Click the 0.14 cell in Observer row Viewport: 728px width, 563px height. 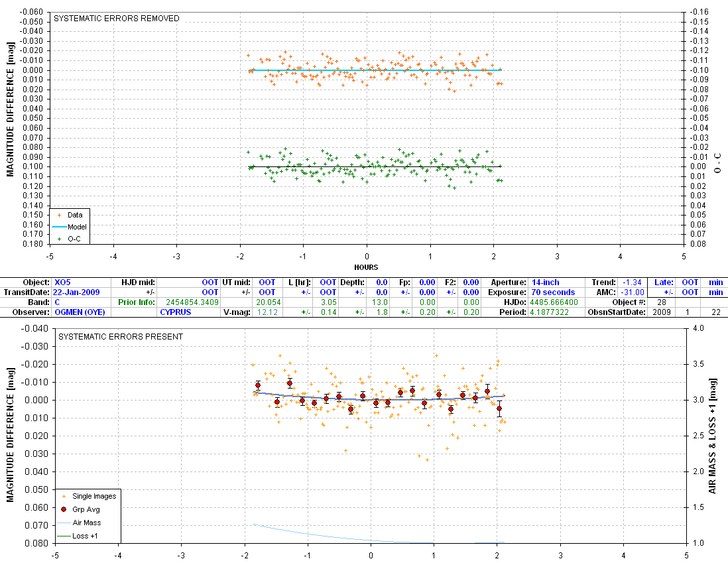328,312
